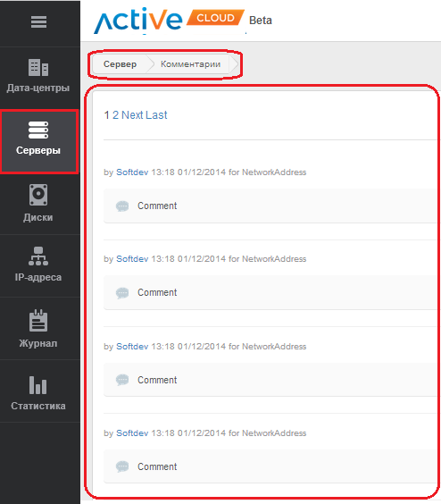441x504 pixels.
Task: Toggle the hamburger menu icon
Action: pos(38,21)
